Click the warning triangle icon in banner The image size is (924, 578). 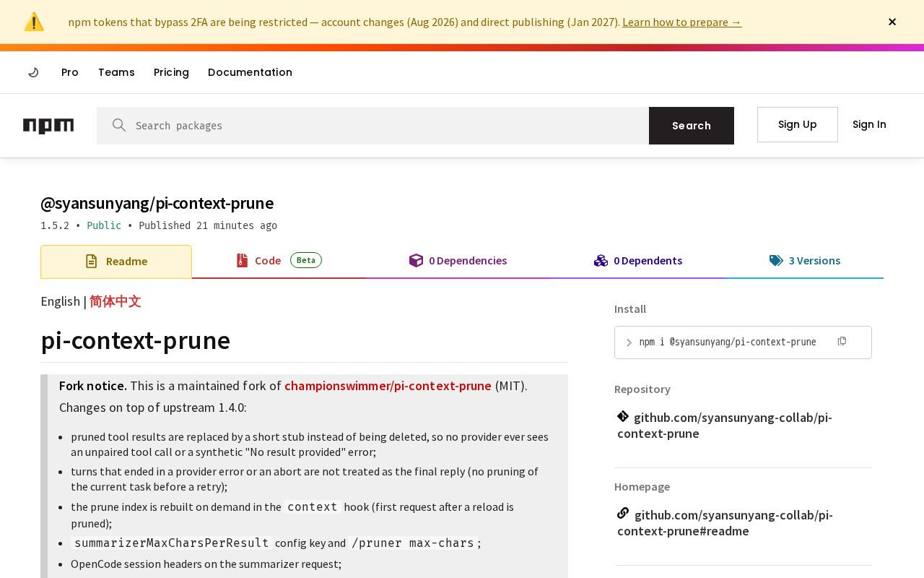[34, 22]
